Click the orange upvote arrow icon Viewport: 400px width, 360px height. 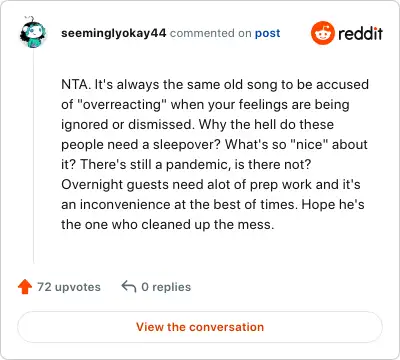click(x=25, y=287)
